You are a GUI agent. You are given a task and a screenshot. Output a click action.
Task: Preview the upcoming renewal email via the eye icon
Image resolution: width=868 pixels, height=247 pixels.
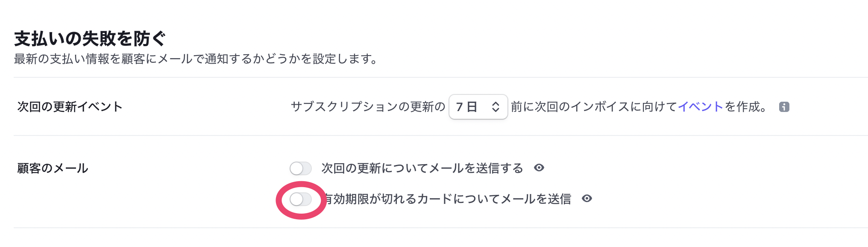(539, 168)
